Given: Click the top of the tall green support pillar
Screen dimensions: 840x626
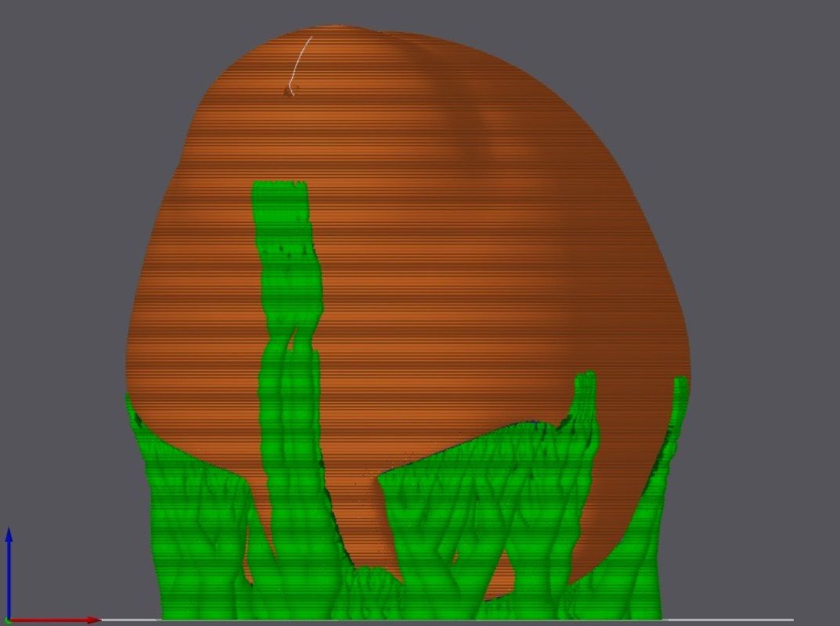Looking at the screenshot, I should [279, 188].
